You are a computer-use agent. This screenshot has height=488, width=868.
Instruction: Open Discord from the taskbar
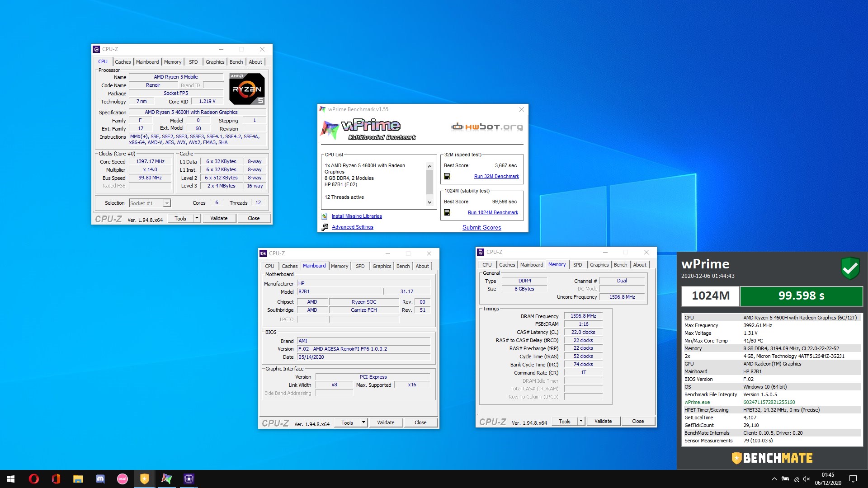pos(100,479)
